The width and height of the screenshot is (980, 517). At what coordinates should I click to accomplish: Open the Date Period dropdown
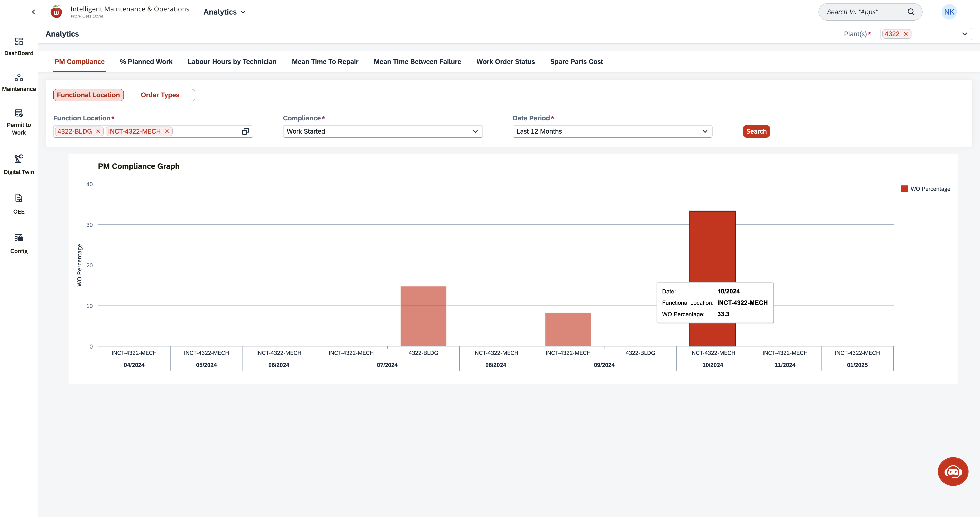612,131
